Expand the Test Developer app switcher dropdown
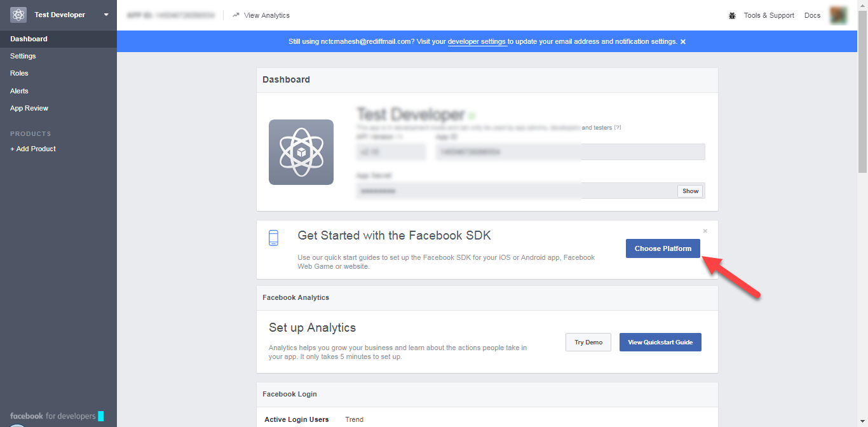This screenshot has width=868, height=427. [x=106, y=15]
